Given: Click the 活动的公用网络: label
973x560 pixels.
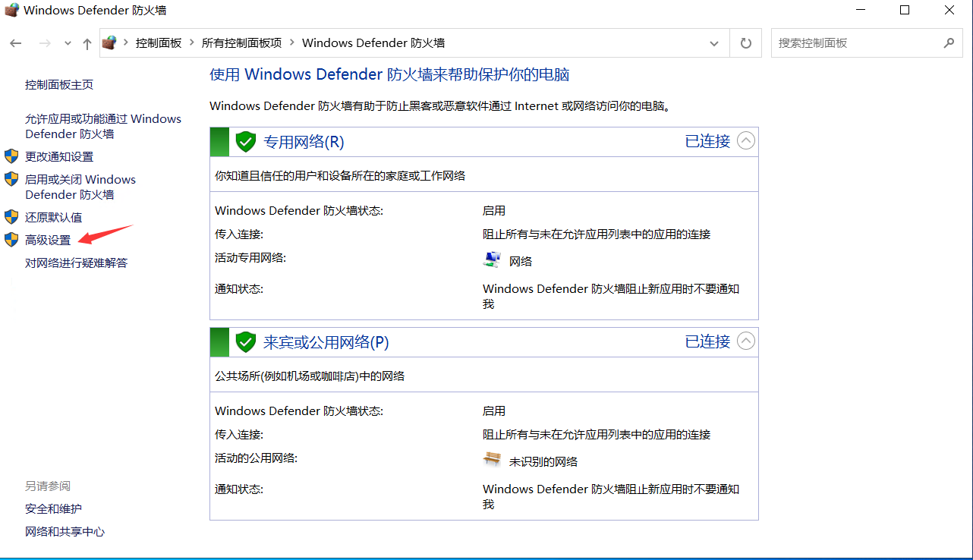Looking at the screenshot, I should coord(256,458).
